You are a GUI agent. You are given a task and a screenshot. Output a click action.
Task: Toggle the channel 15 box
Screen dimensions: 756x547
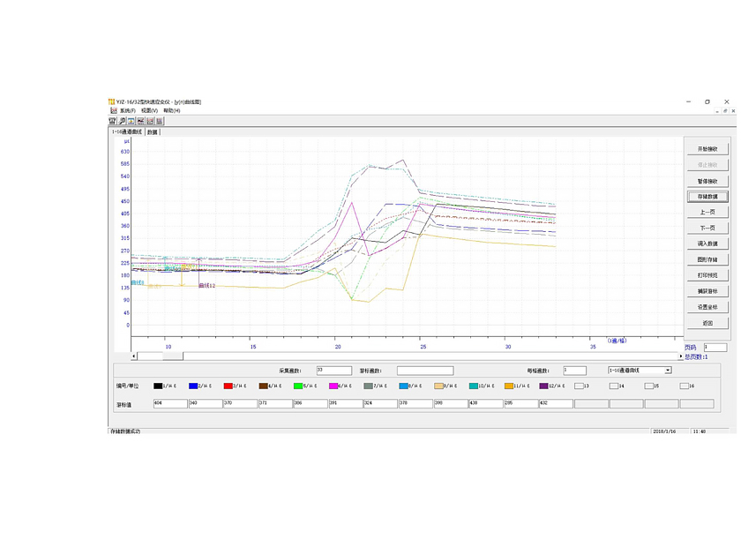click(648, 386)
